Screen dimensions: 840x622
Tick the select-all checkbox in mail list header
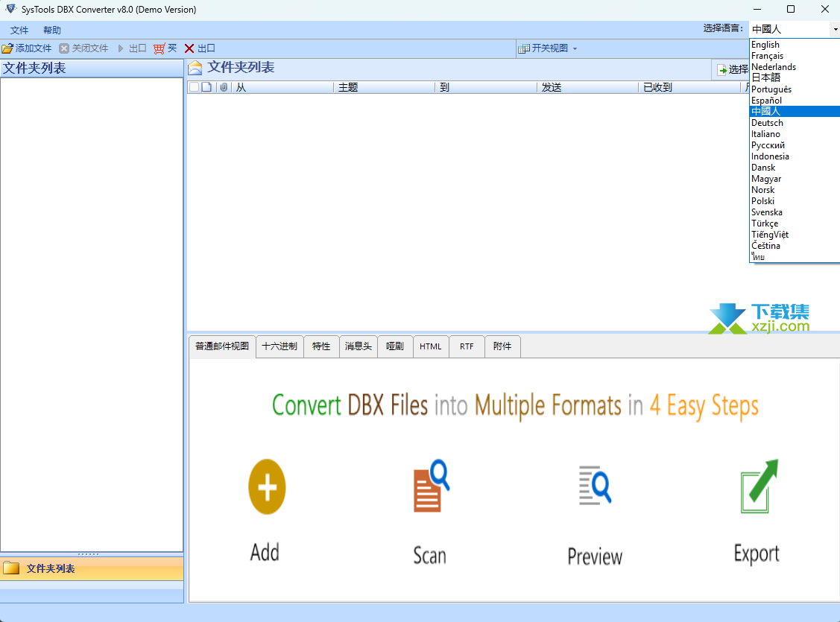(194, 87)
